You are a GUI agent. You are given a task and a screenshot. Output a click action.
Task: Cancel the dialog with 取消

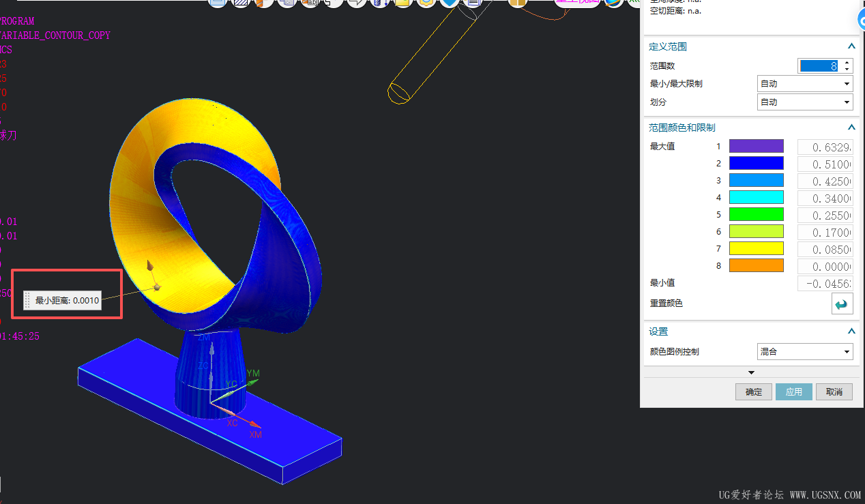834,392
